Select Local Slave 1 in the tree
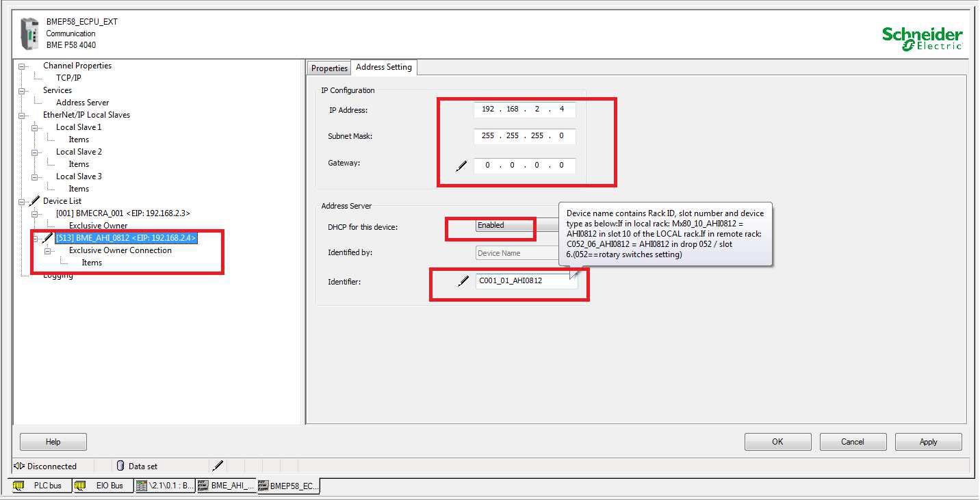 coord(79,127)
